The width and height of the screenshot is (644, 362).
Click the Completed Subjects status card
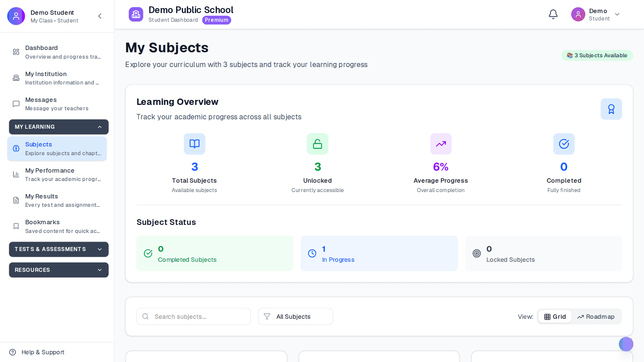215,253
